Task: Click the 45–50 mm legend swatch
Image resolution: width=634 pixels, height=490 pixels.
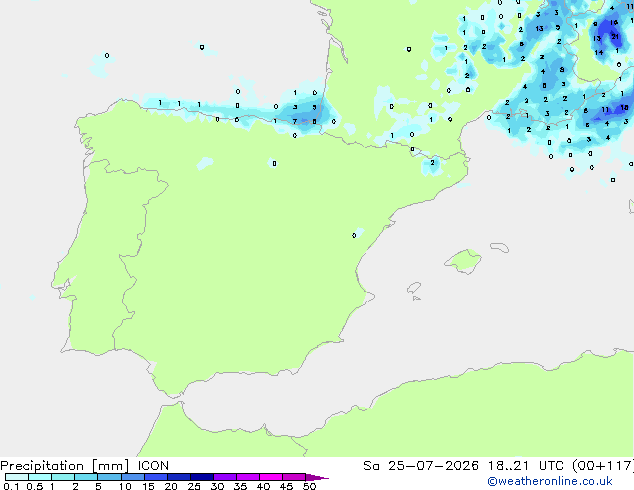Action: click(294, 477)
